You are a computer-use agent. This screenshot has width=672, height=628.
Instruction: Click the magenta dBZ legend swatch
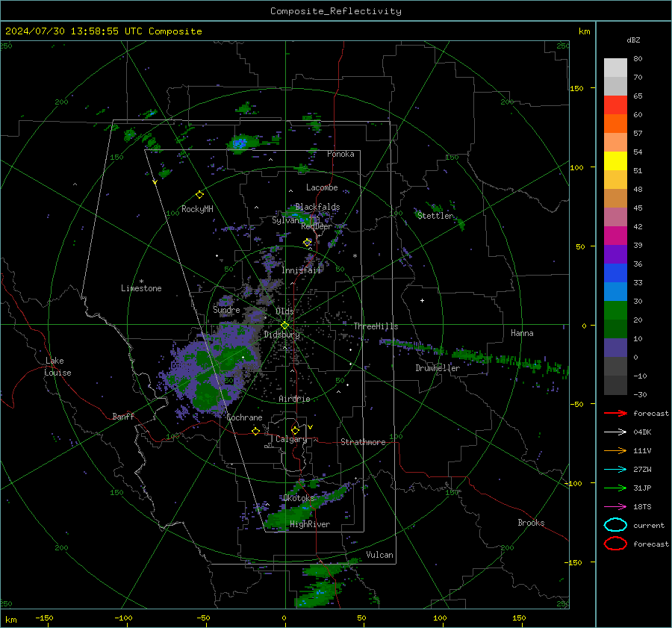615,235
